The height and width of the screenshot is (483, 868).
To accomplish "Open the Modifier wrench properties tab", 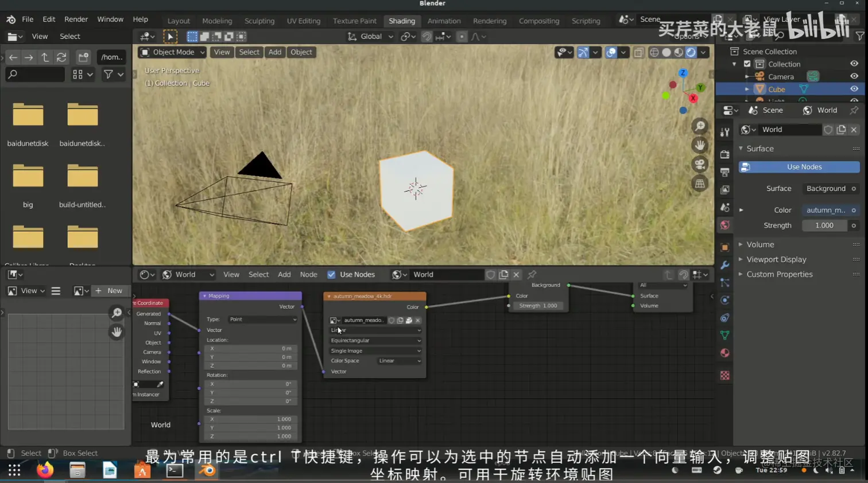I will coord(725,265).
